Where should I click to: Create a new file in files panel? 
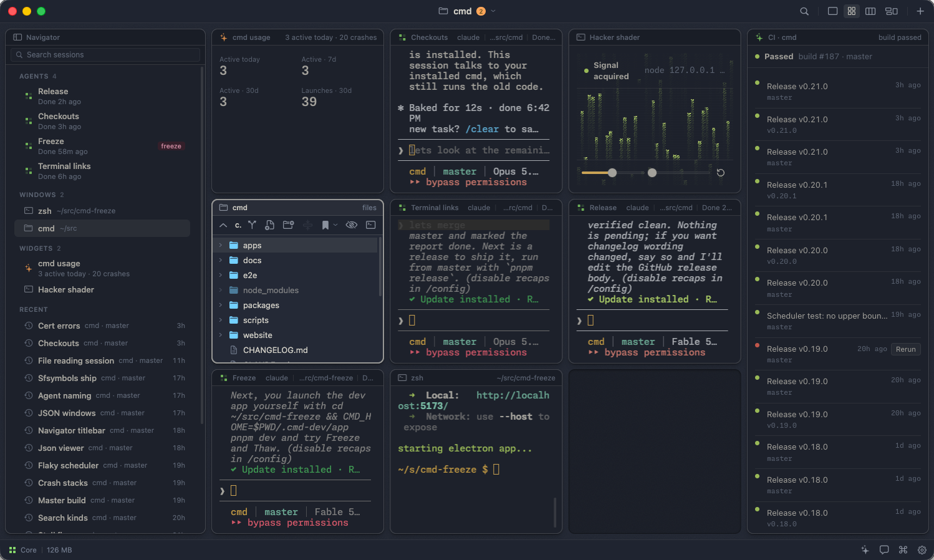269,225
